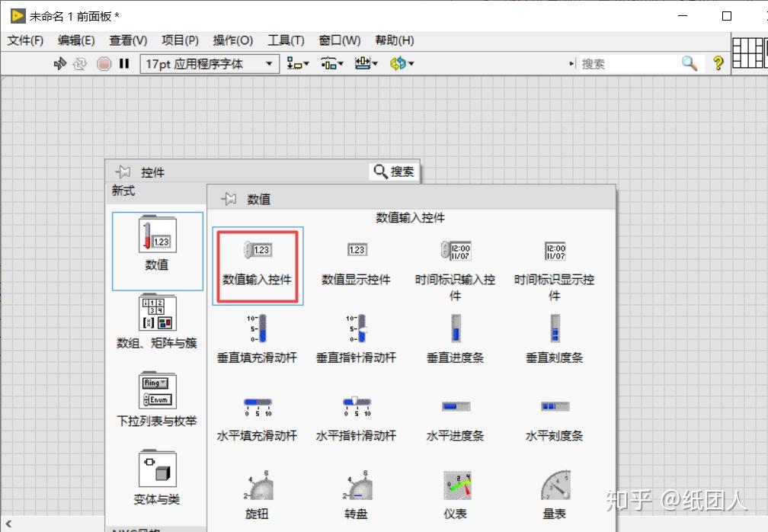Open the 变体与类 palette category

point(157,478)
